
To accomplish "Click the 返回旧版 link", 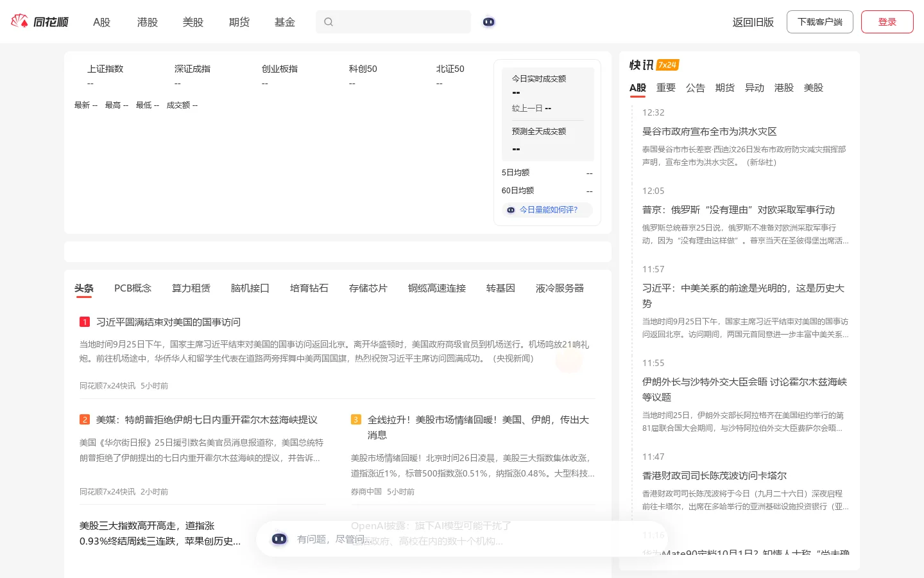I will (753, 22).
